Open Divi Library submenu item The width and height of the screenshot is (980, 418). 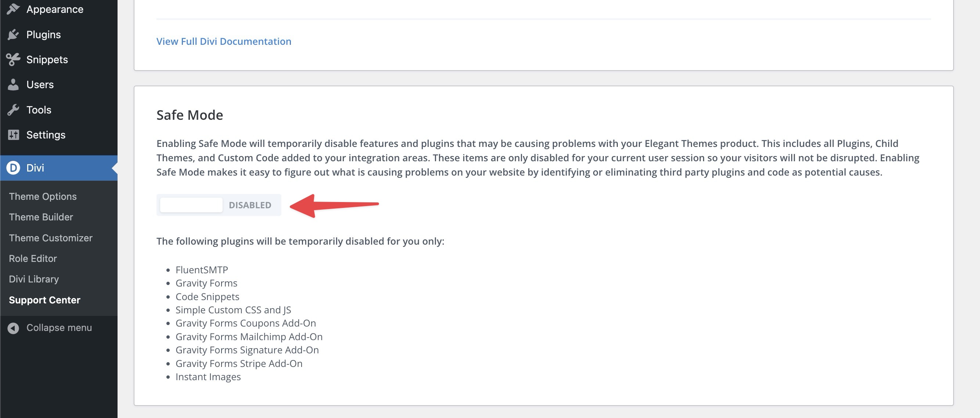[x=34, y=279]
